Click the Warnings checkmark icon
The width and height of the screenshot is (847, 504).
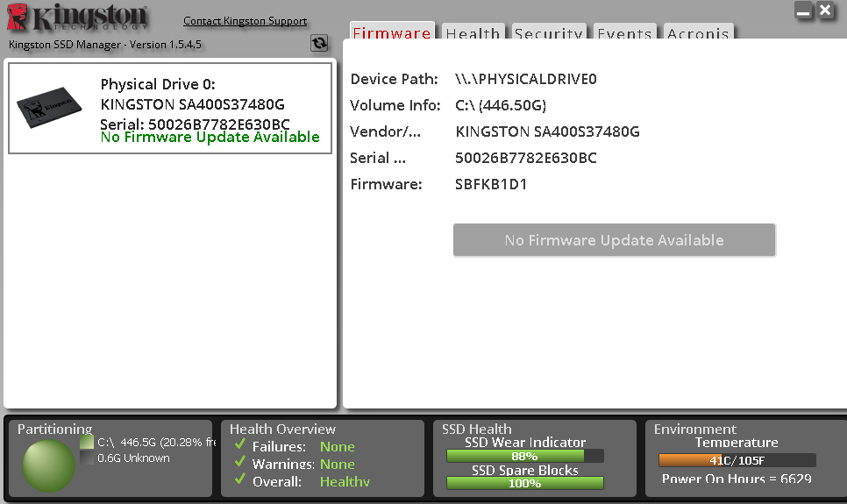click(x=240, y=462)
